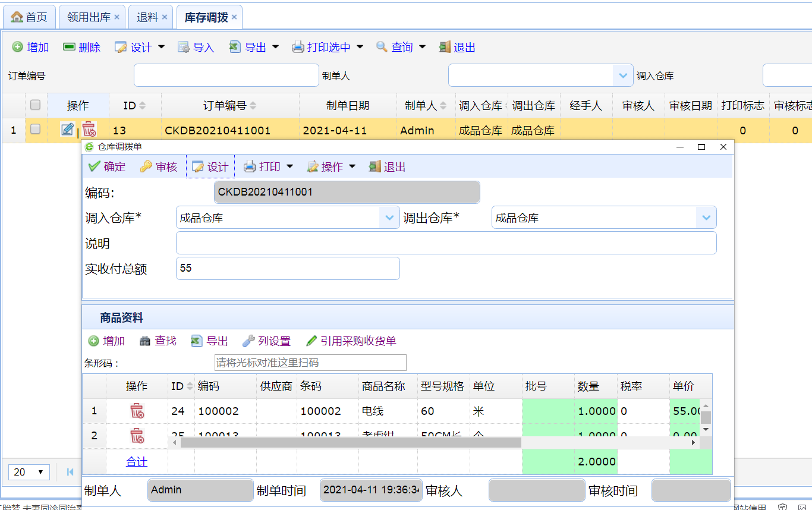Click 审核 key icon in dialog
Viewport: 812px width, 510px height.
146,166
